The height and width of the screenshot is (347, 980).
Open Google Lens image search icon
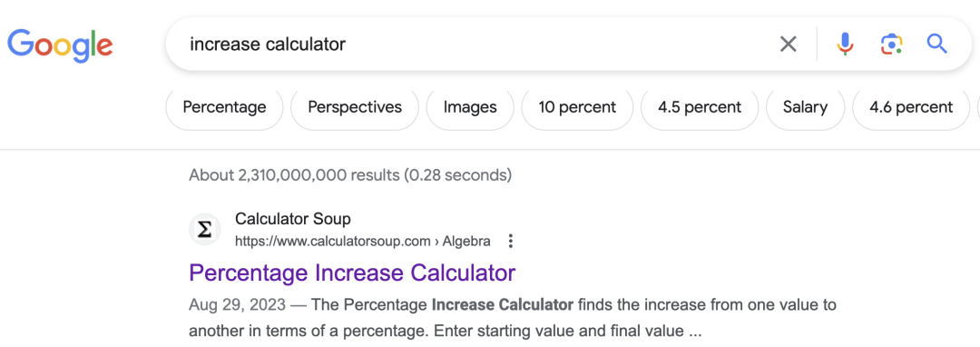click(891, 44)
